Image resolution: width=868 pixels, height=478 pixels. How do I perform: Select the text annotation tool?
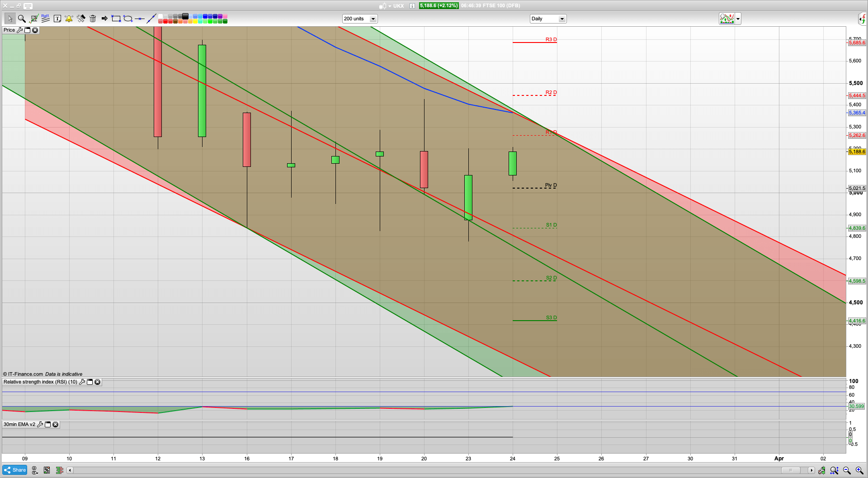(x=57, y=19)
